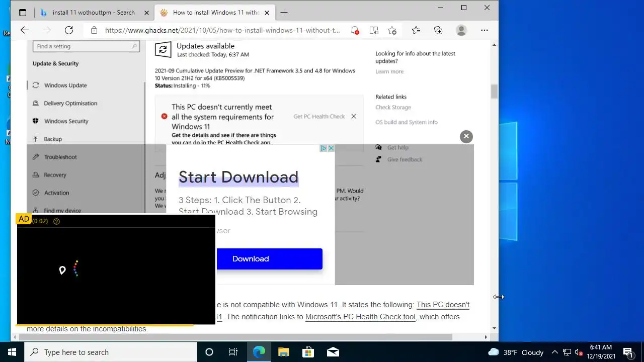Click the AdChoices icon on the ad
This screenshot has height=362, width=644.
pos(324,148)
